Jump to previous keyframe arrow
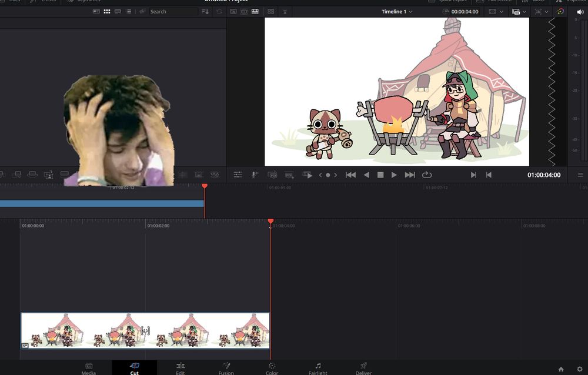 (320, 175)
